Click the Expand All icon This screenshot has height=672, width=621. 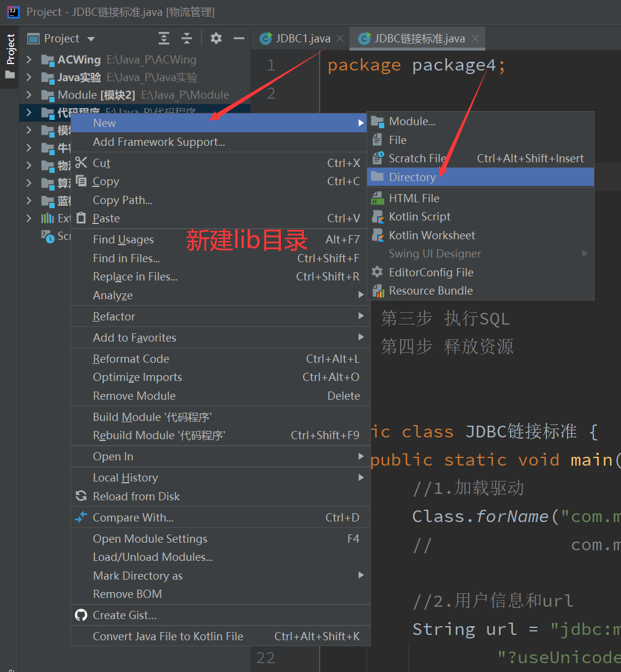pyautogui.click(x=164, y=38)
